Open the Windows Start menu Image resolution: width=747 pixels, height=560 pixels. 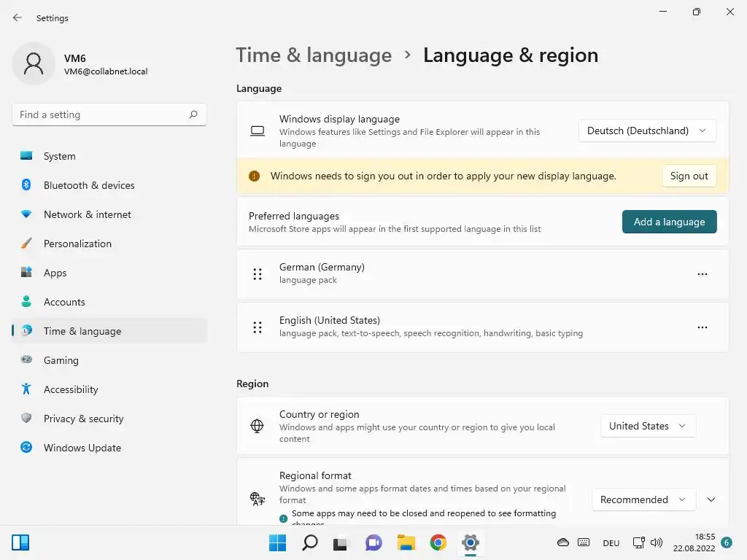tap(277, 542)
